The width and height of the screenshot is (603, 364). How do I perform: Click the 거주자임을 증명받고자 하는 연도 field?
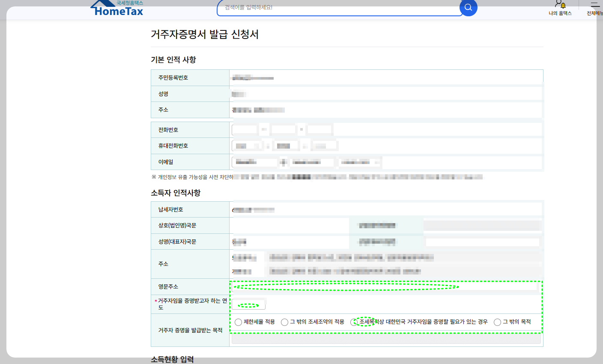point(249,305)
